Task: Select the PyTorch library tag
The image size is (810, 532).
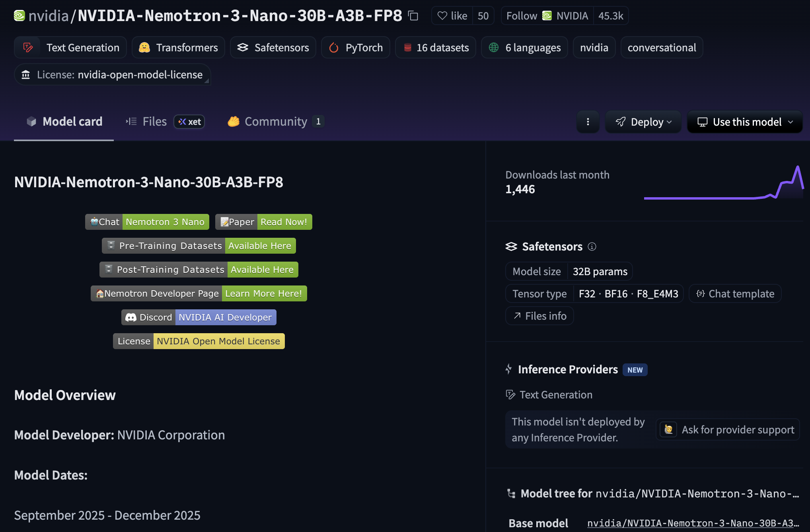Action: tap(355, 48)
